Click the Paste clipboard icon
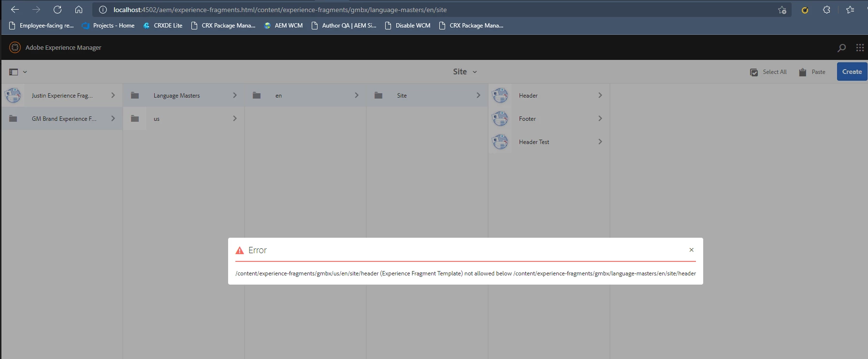868x359 pixels. [x=803, y=72]
